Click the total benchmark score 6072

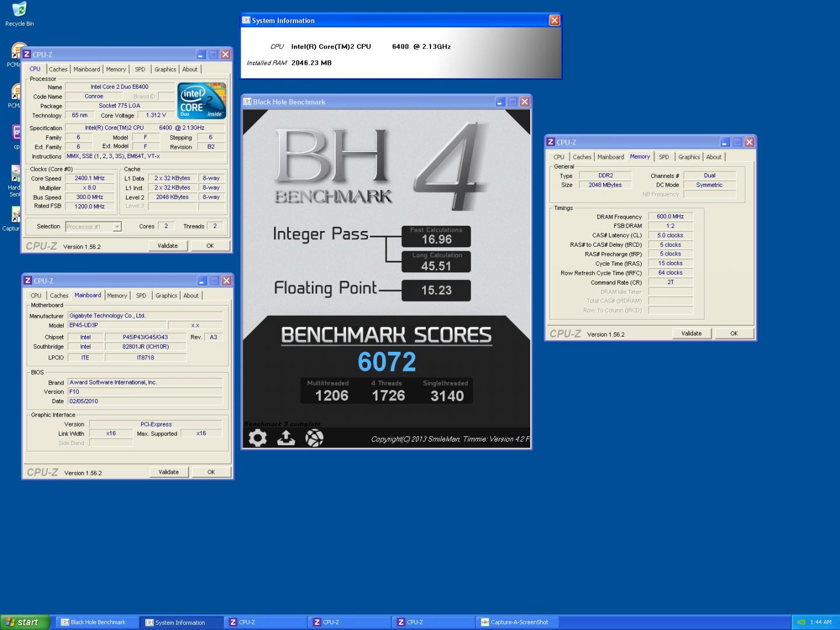[387, 362]
